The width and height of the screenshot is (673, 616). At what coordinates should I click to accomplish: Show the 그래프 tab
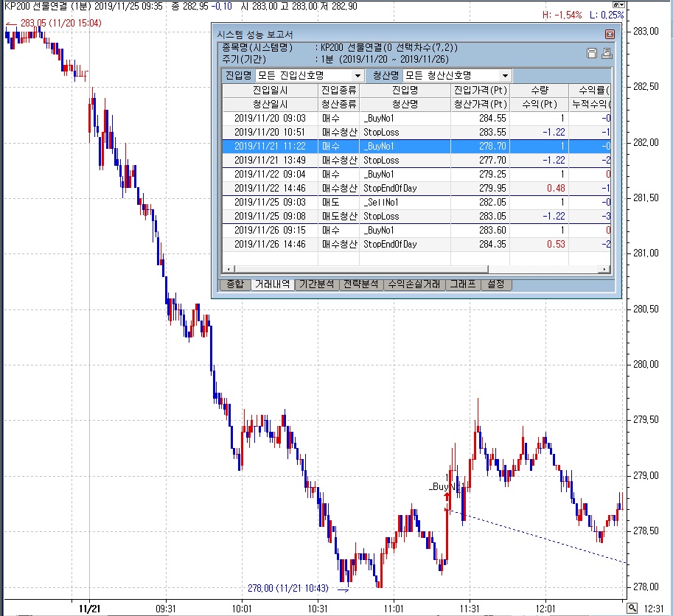coord(463,284)
